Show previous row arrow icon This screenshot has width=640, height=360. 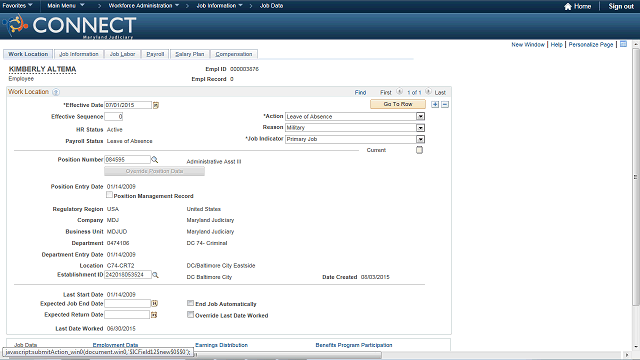coord(400,92)
